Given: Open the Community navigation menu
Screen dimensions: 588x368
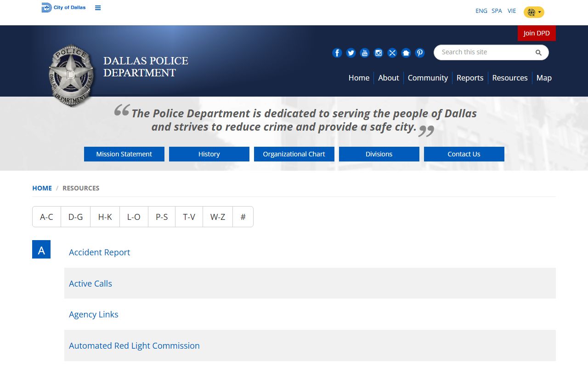Looking at the screenshot, I should (428, 78).
